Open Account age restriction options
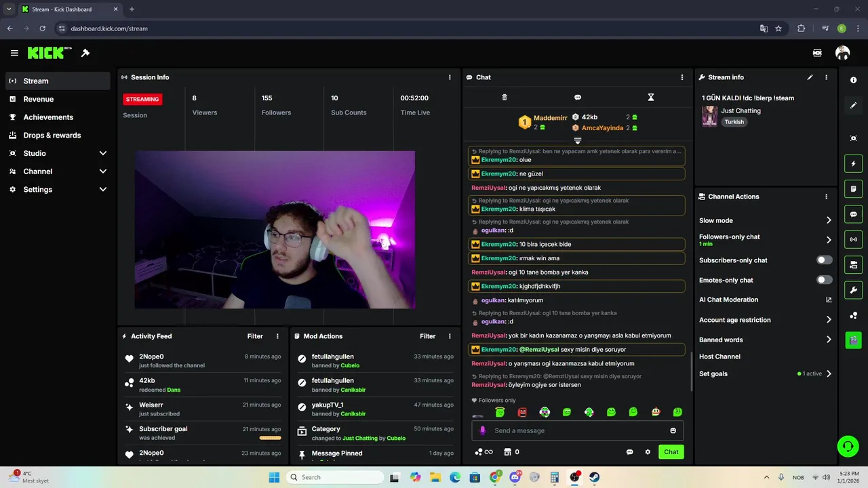The width and height of the screenshot is (868, 488). pos(766,320)
